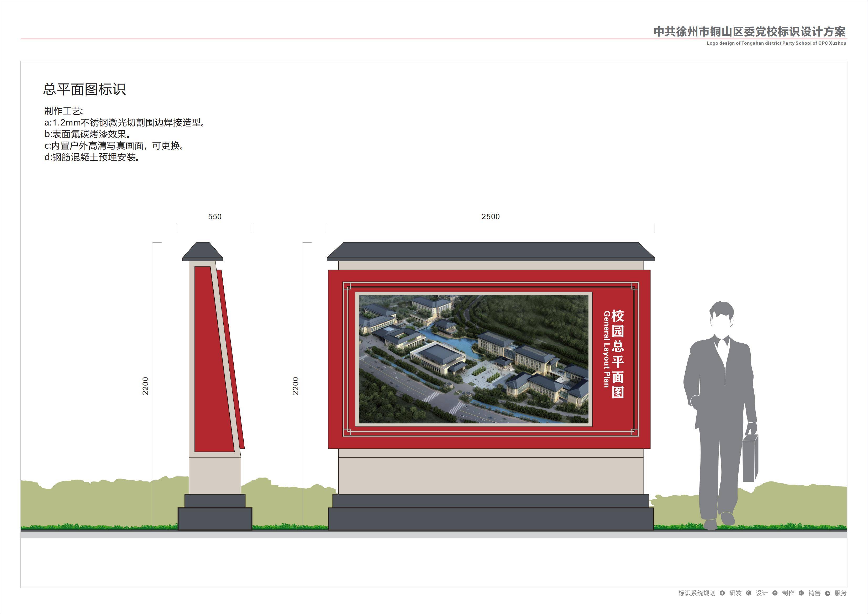Image resolution: width=868 pixels, height=614 pixels.
Task: Click the aerial campus rendering image
Action: point(473,359)
